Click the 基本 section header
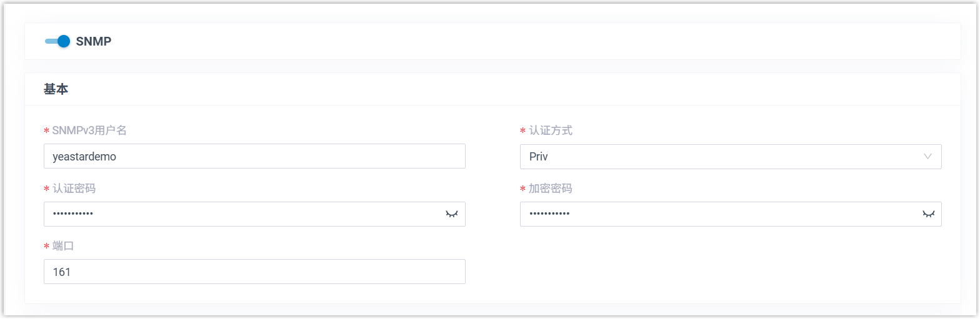The width and height of the screenshot is (980, 319). coord(56,89)
